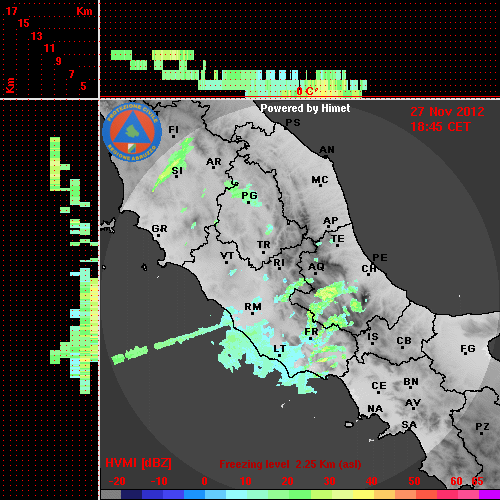Click the 'HVMI [dBZ]' label

point(138,463)
